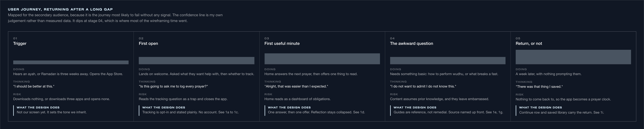Select the First open stage heading
Image resolution: width=644 pixels, height=129 pixels.
148,43
